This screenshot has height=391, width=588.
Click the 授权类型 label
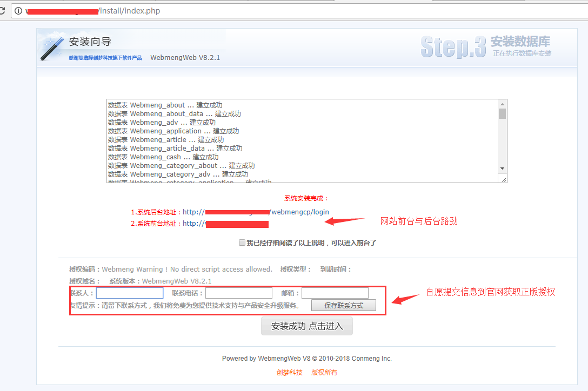(x=296, y=269)
